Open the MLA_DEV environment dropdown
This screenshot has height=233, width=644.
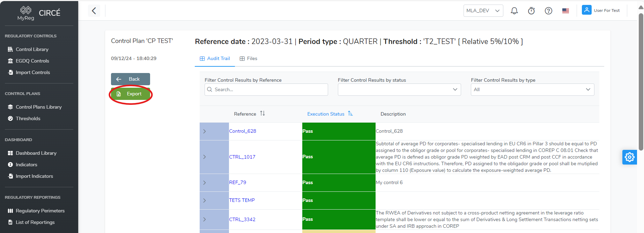click(483, 11)
